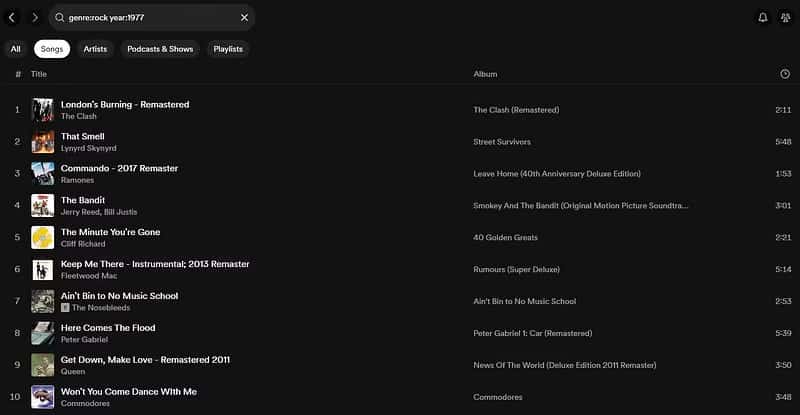Open artist Ramones
800x415 pixels.
(78, 180)
